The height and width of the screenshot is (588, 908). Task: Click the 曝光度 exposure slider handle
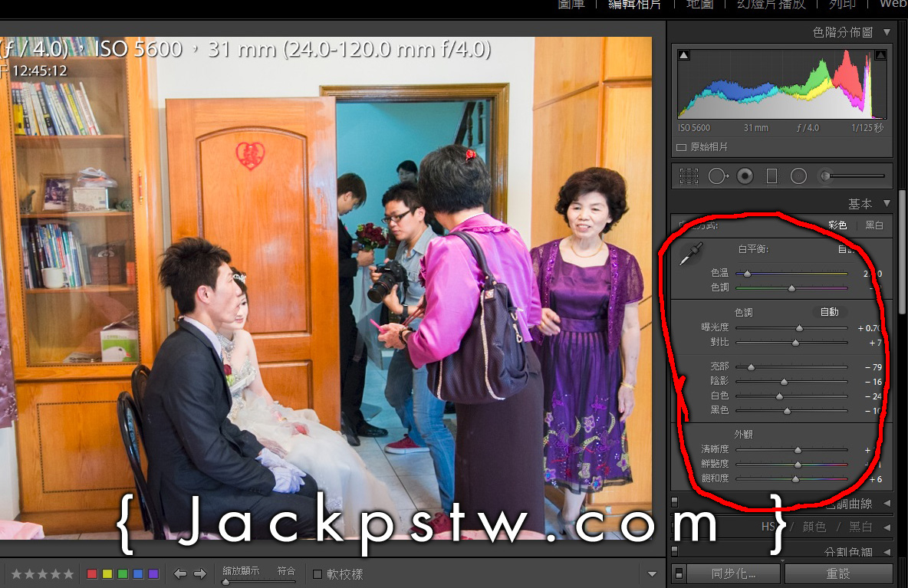[799, 328]
